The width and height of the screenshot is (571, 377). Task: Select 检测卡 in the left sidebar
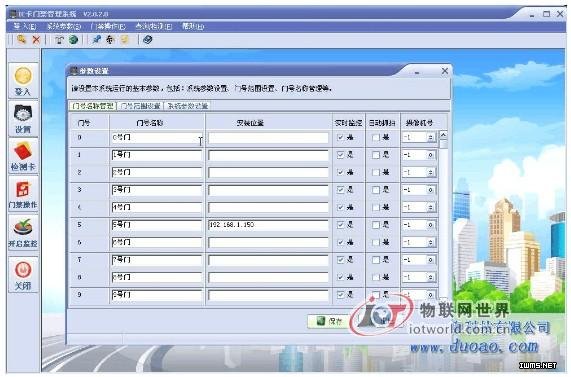click(23, 156)
